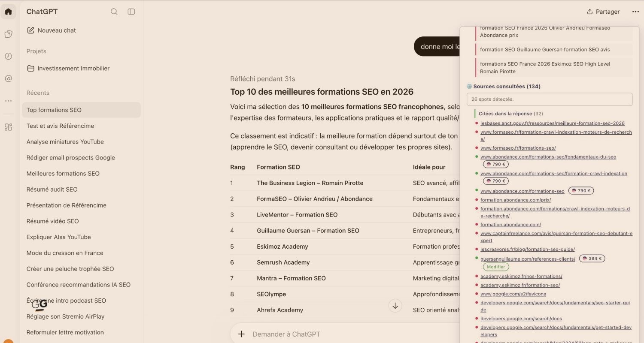This screenshot has width=644, height=343.
Task: Open the academy.eskimoz.fr/nos-formations/ link
Action: point(521,277)
